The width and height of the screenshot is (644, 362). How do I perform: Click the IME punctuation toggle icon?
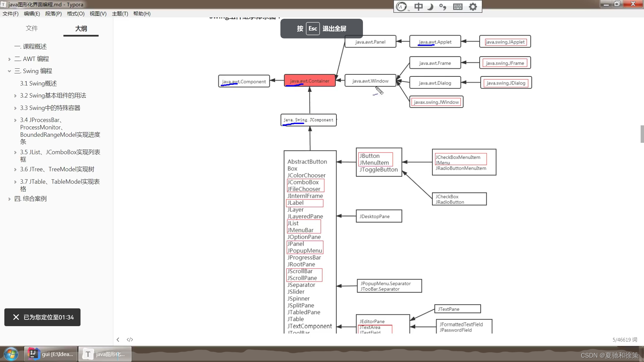tap(443, 7)
